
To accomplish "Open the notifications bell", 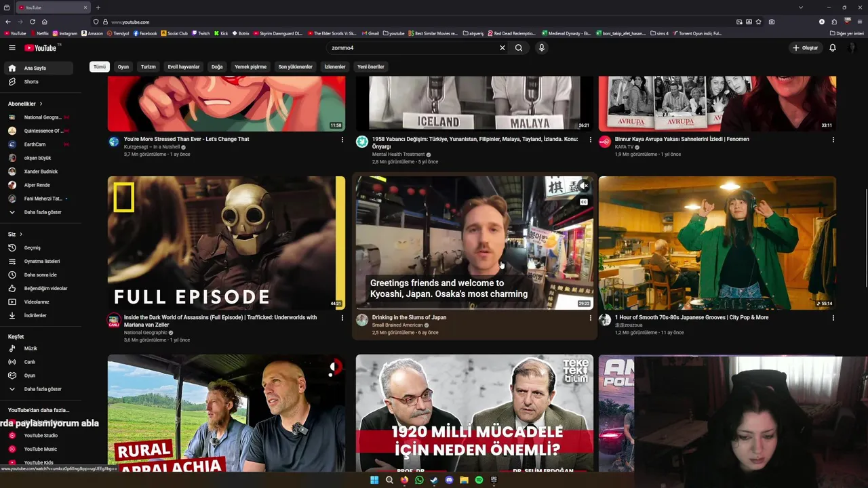I will pyautogui.click(x=833, y=48).
